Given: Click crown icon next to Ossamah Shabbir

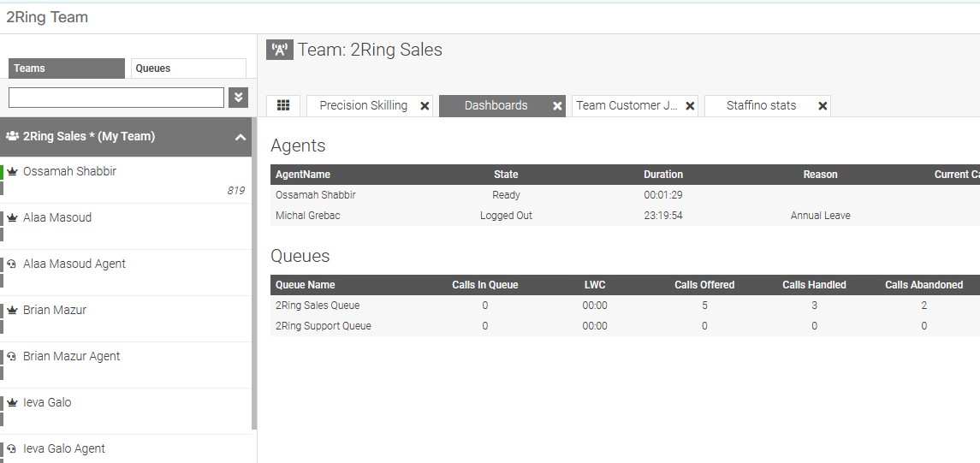Looking at the screenshot, I should [x=13, y=171].
